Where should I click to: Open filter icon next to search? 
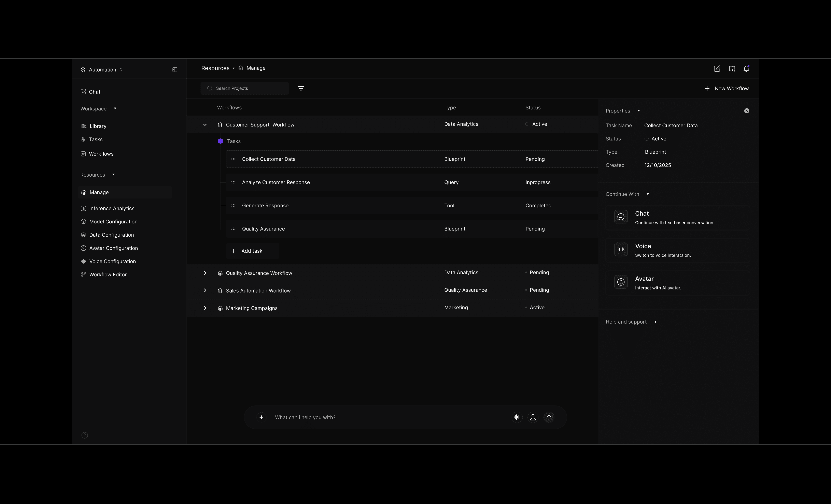tap(300, 88)
